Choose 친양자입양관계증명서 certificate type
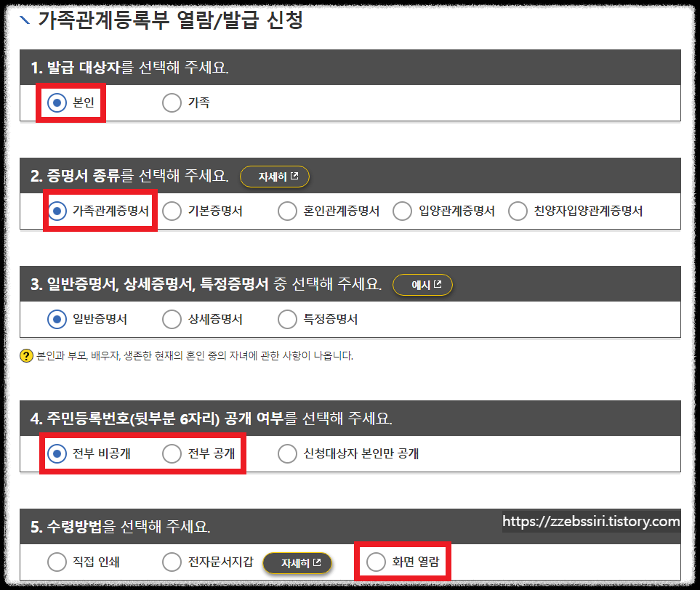 (518, 211)
